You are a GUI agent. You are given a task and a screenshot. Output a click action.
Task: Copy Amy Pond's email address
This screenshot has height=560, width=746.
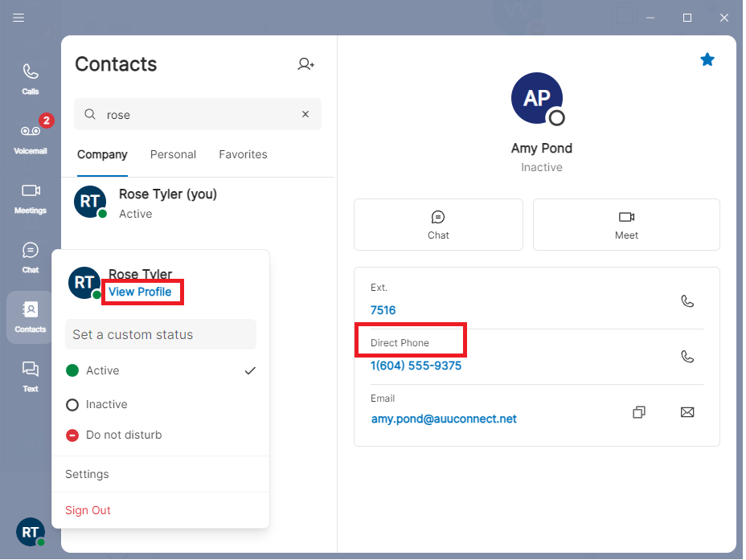639,412
